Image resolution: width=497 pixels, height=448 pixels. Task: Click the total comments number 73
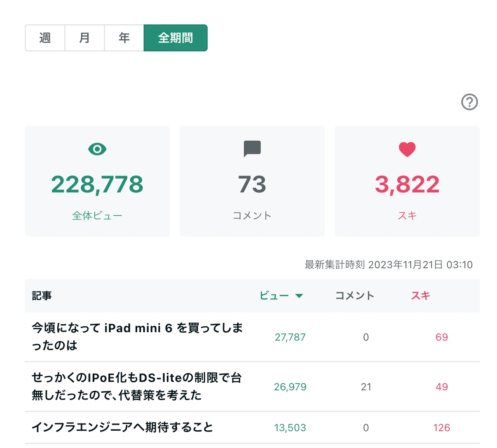252,184
